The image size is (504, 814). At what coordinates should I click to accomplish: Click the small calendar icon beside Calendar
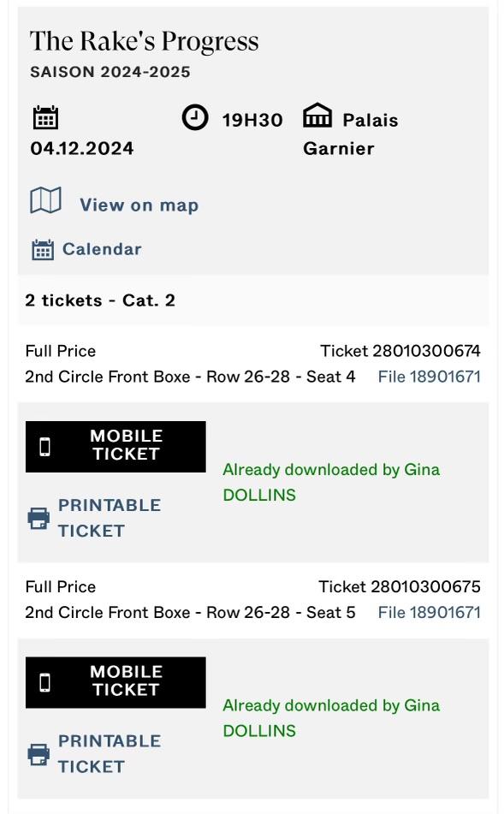coord(43,250)
